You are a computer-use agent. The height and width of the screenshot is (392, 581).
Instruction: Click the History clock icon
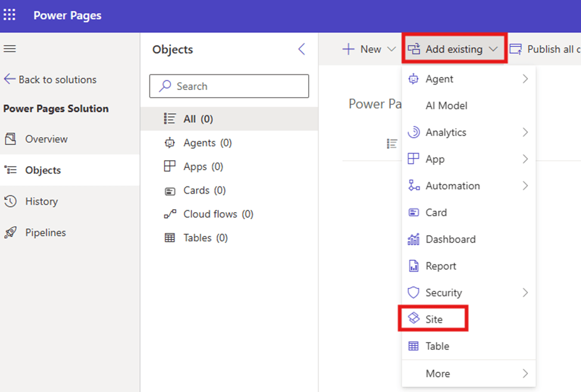(10, 201)
